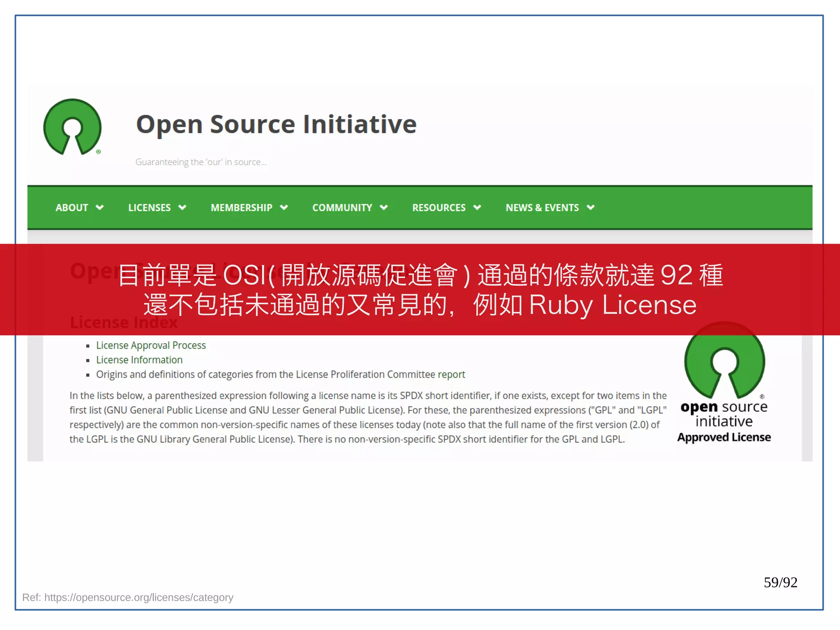
Task: Open the MEMBERSHIP menu
Action: (241, 208)
